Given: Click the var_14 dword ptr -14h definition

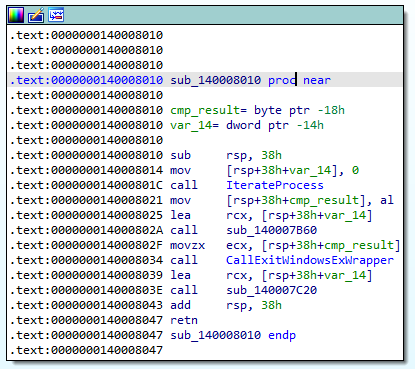Looking at the screenshot, I should [247, 125].
